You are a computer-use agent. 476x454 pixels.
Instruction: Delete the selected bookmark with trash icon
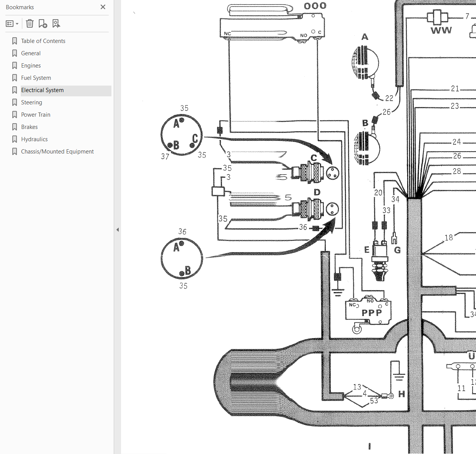(30, 24)
